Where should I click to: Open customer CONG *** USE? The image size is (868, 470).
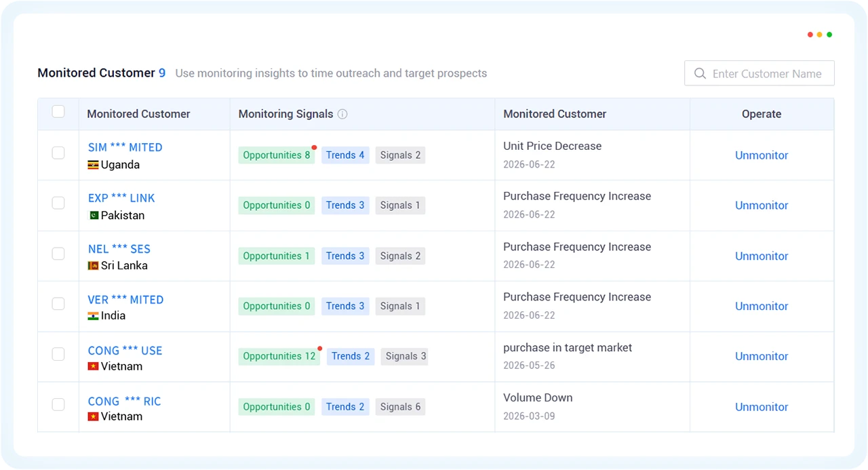click(x=125, y=351)
